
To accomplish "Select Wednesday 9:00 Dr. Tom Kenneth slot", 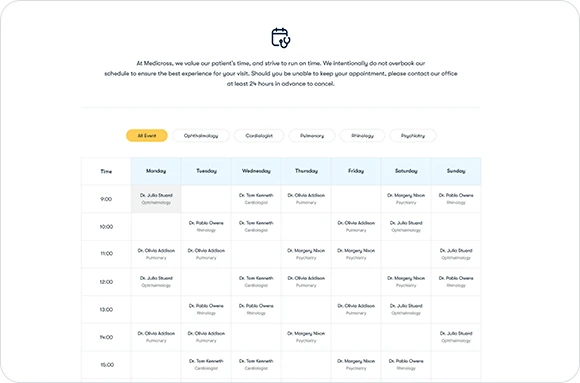I will click(x=256, y=199).
